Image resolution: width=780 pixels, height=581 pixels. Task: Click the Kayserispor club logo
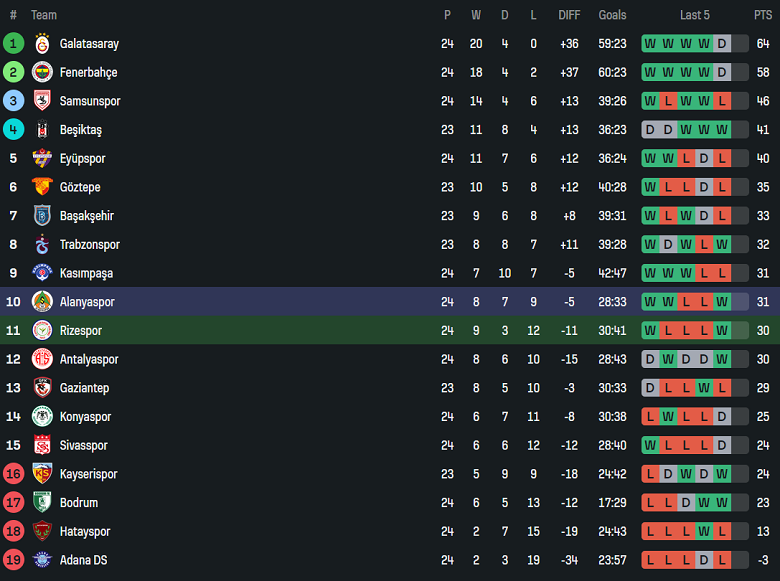(x=42, y=474)
